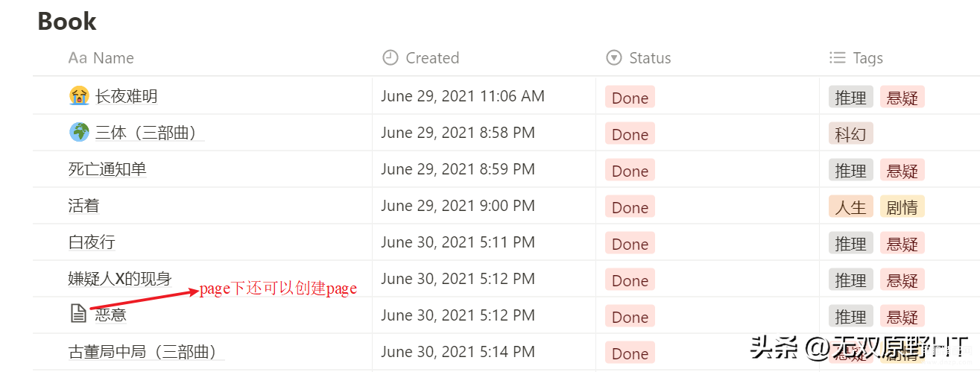
Task: Open the 死亡通知单 page
Action: point(107,169)
